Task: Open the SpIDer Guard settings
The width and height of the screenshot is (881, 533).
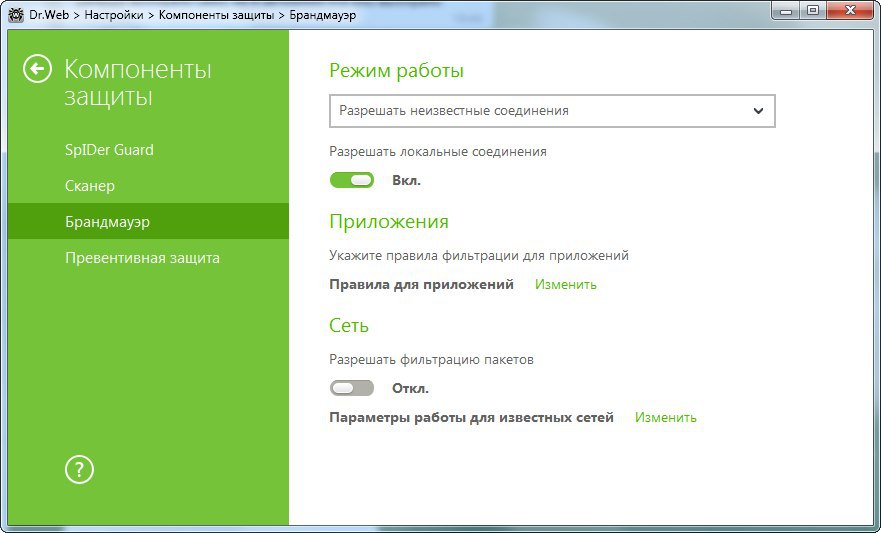Action: pos(109,150)
